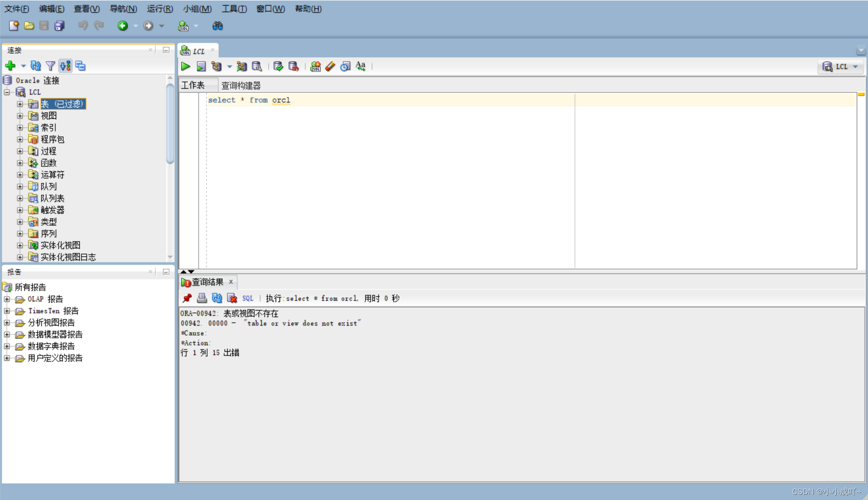Click the green plus New Connection icon
The height and width of the screenshot is (500, 868).
click(10, 66)
